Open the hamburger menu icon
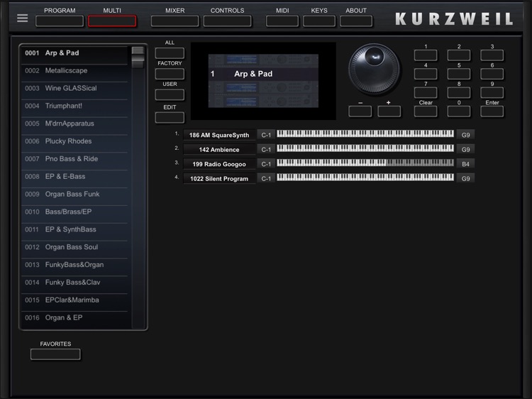The height and width of the screenshot is (399, 532). (23, 18)
